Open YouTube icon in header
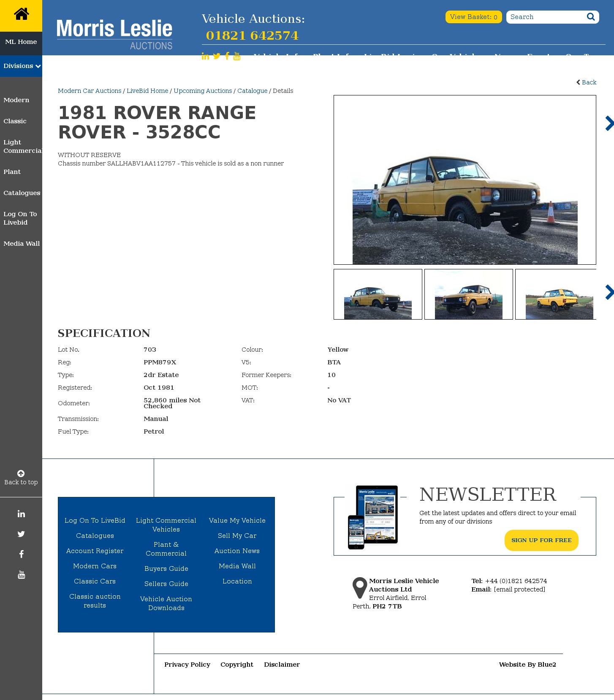Viewport: 614px width, 700px height. tap(237, 56)
